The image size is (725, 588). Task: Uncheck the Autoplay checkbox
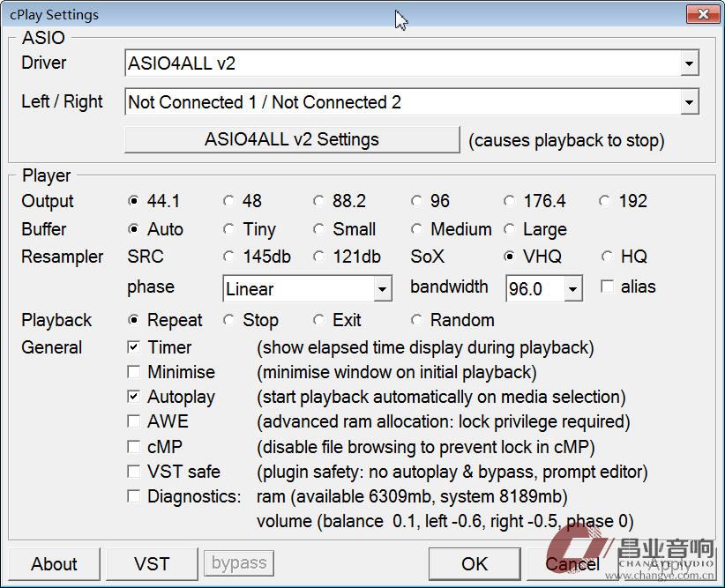coord(134,397)
